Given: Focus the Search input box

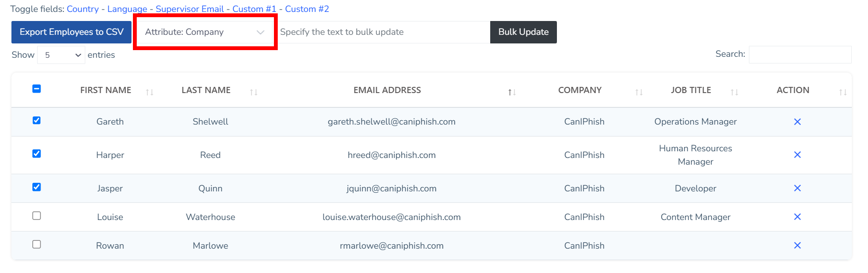Looking at the screenshot, I should 800,54.
